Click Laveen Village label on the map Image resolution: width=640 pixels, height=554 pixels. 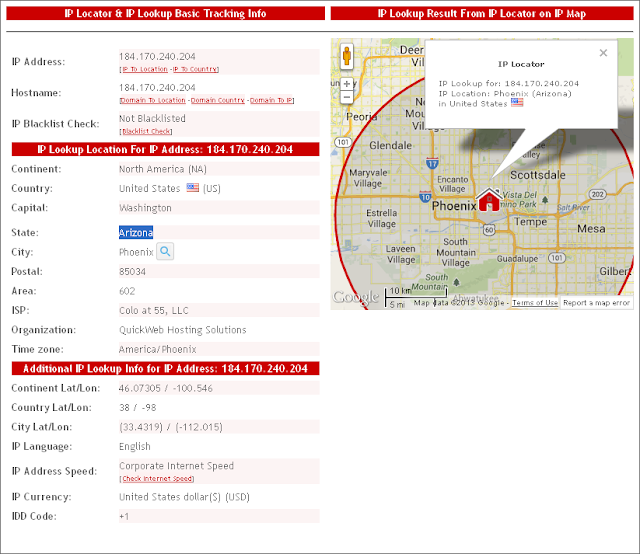point(401,254)
